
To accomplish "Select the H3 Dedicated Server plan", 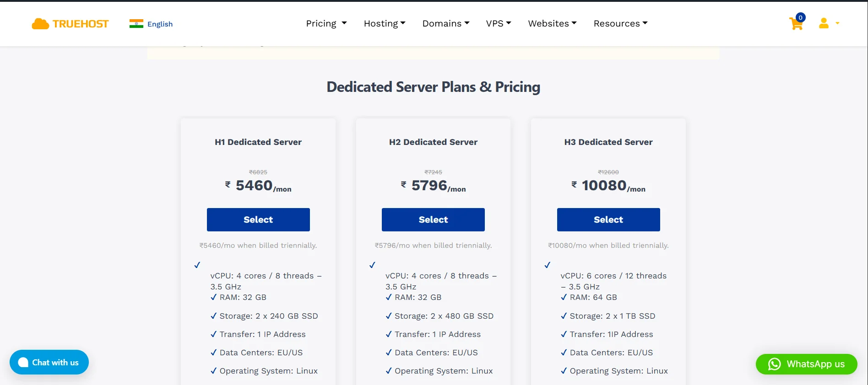I will click(608, 219).
